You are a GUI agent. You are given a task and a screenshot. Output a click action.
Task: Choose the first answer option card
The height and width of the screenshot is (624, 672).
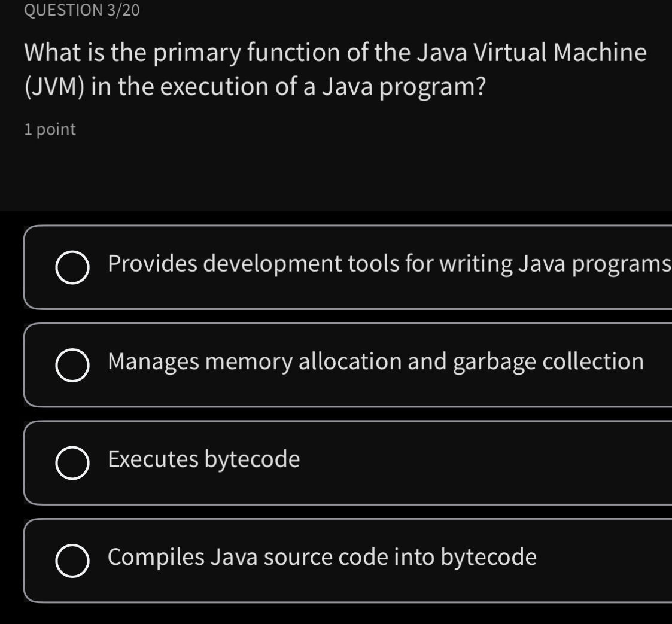(335, 267)
